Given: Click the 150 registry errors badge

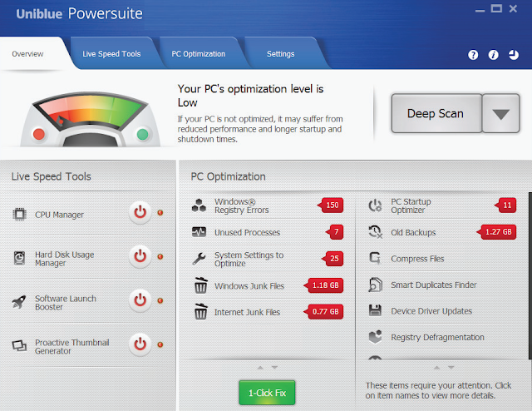Looking at the screenshot, I should [331, 205].
